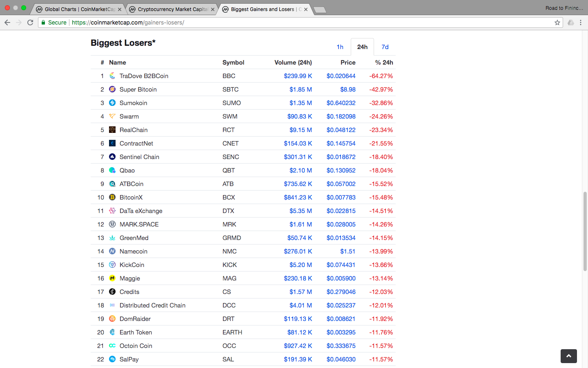The image size is (588, 368).
Task: Switch to Cryptocurrency Market Capitalizations tab
Action: coord(172,9)
